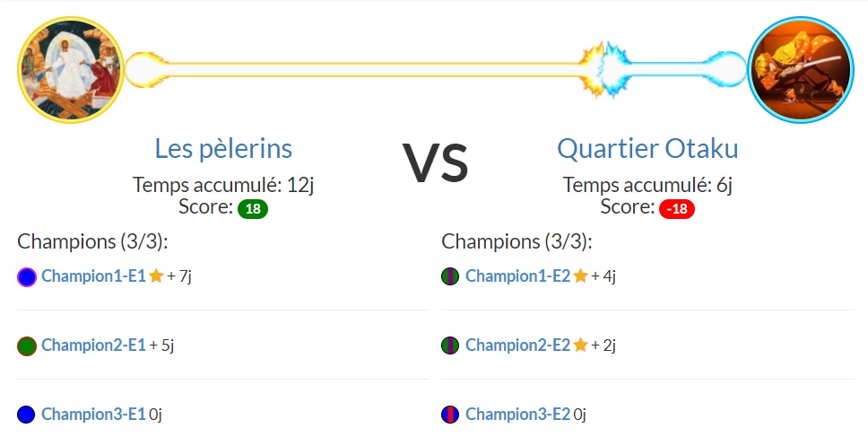Click Champion2-E2 green-purple striped avatar icon

coord(450,345)
